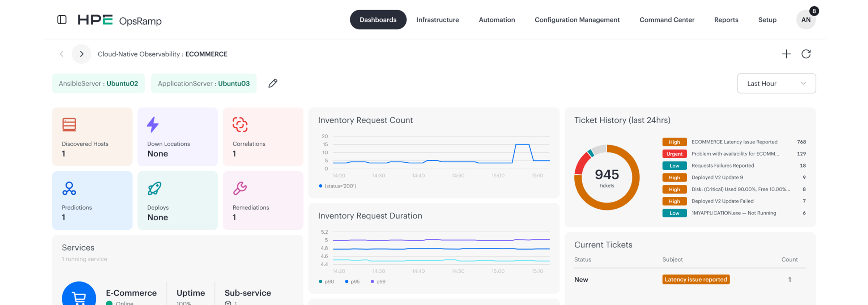Screen dimensions: 868x305
Task: Click the Predictions icon
Action: [69, 188]
